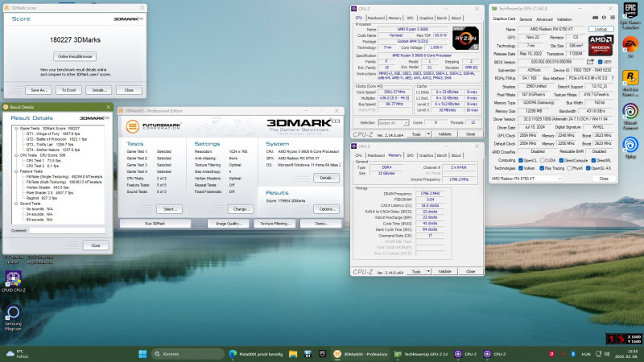Open Tools dropdown arrow in bottom CPU-Z window
This screenshot has height=362, width=644.
pyautogui.click(x=428, y=271)
